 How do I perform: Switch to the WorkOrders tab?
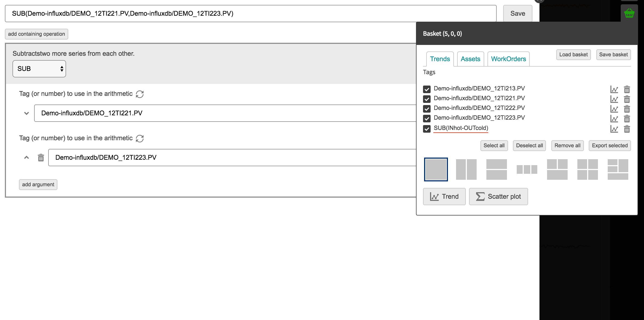(x=508, y=59)
